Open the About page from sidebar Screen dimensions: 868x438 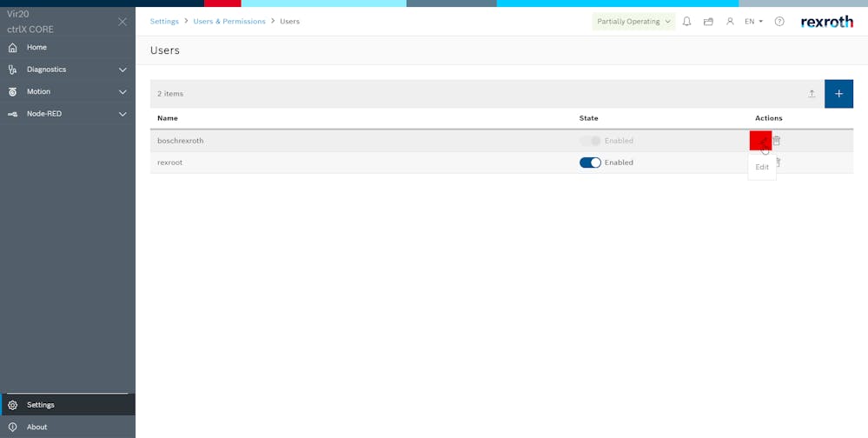click(68, 427)
